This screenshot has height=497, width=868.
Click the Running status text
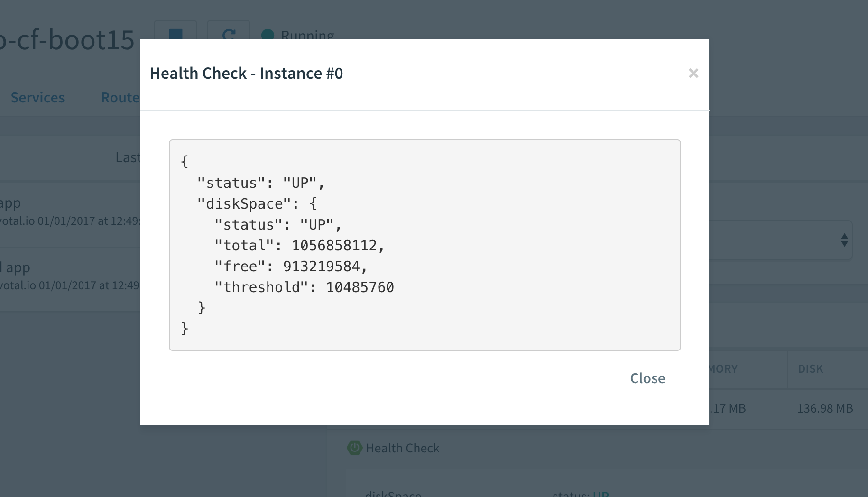[x=307, y=35]
